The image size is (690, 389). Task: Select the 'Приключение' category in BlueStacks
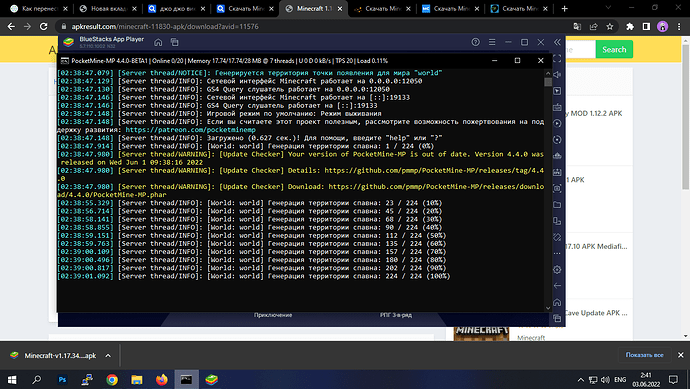(273, 315)
